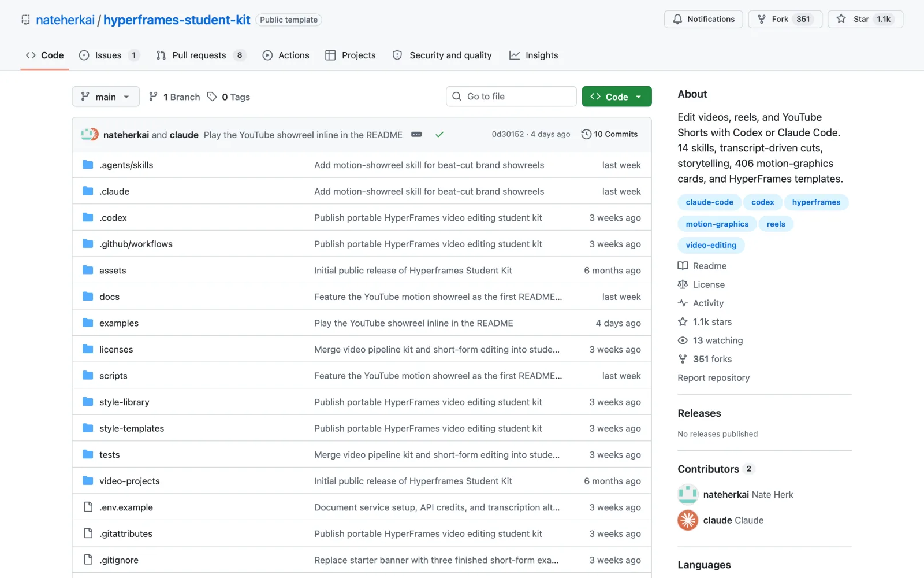Click the book icon next to Readme
Screen dimensions: 924x578
pyautogui.click(x=683, y=266)
